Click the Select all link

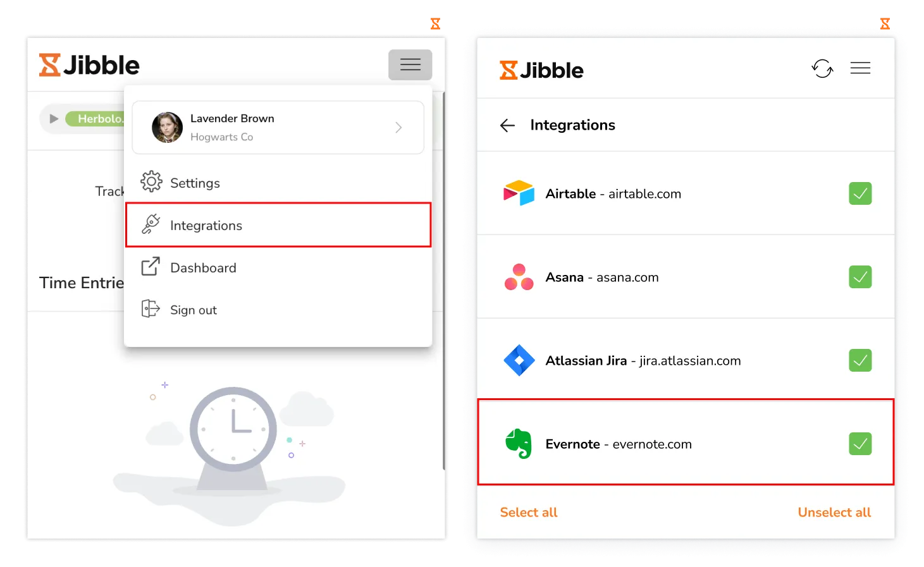529,513
